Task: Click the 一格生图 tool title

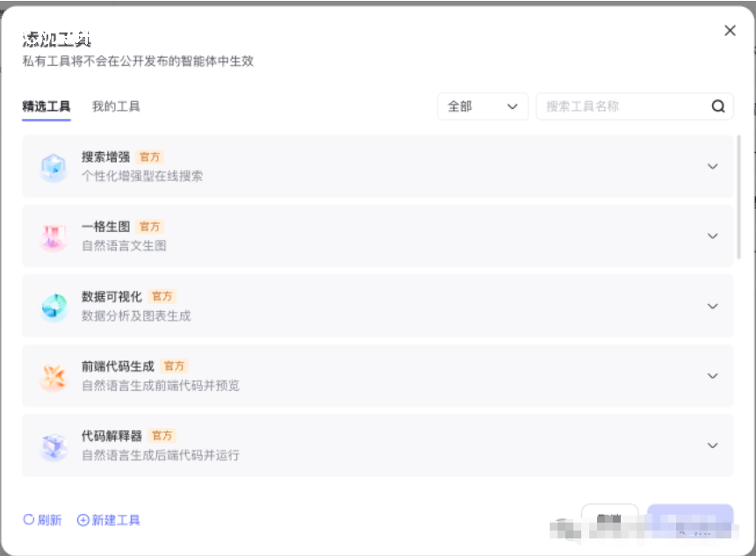Action: point(105,227)
